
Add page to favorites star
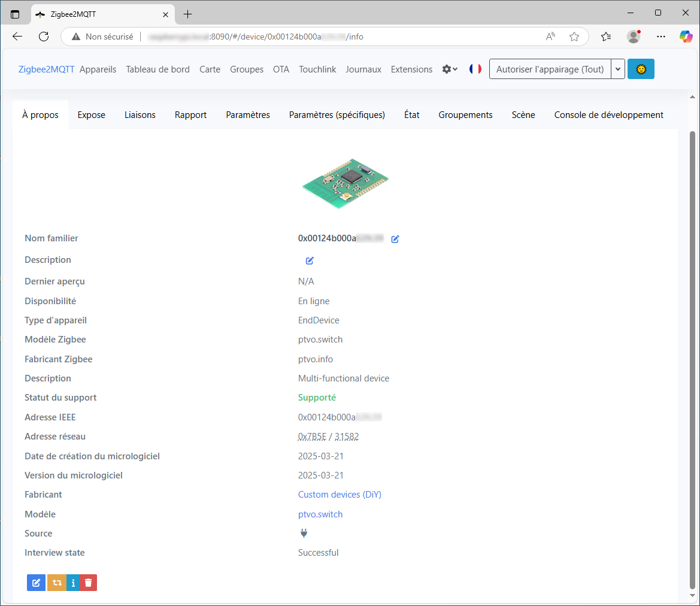[x=574, y=37]
